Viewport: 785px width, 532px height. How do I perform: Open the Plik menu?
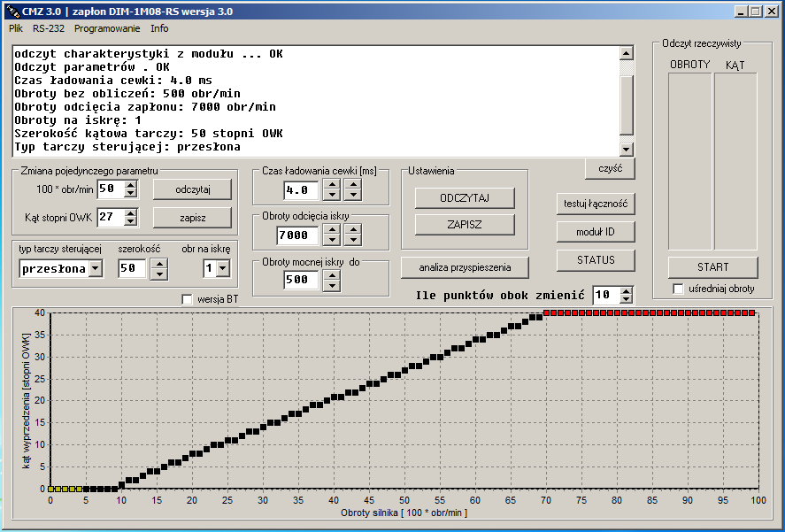[x=16, y=28]
